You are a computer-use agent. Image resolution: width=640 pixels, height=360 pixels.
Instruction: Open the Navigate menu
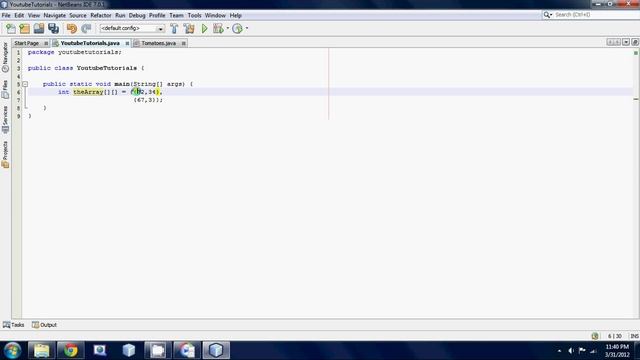click(55, 16)
